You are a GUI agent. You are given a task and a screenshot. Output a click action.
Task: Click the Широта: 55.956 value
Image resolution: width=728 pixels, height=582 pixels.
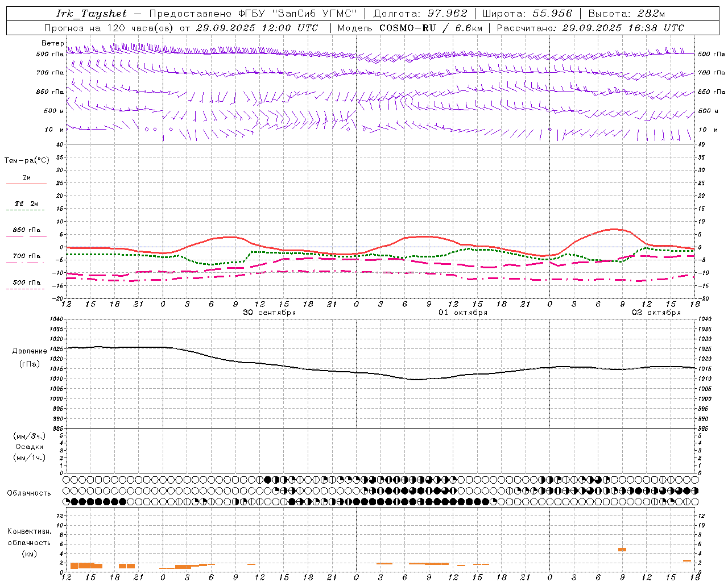coord(527,14)
